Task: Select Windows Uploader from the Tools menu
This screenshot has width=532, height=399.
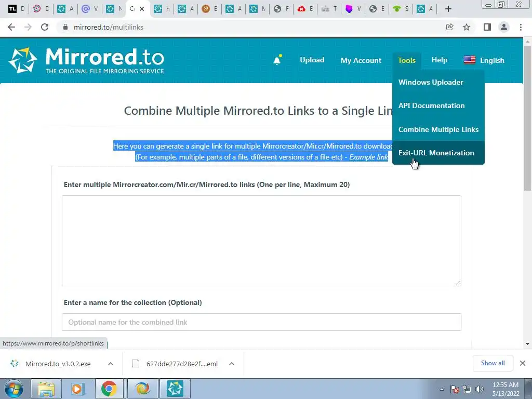Action: (x=431, y=82)
